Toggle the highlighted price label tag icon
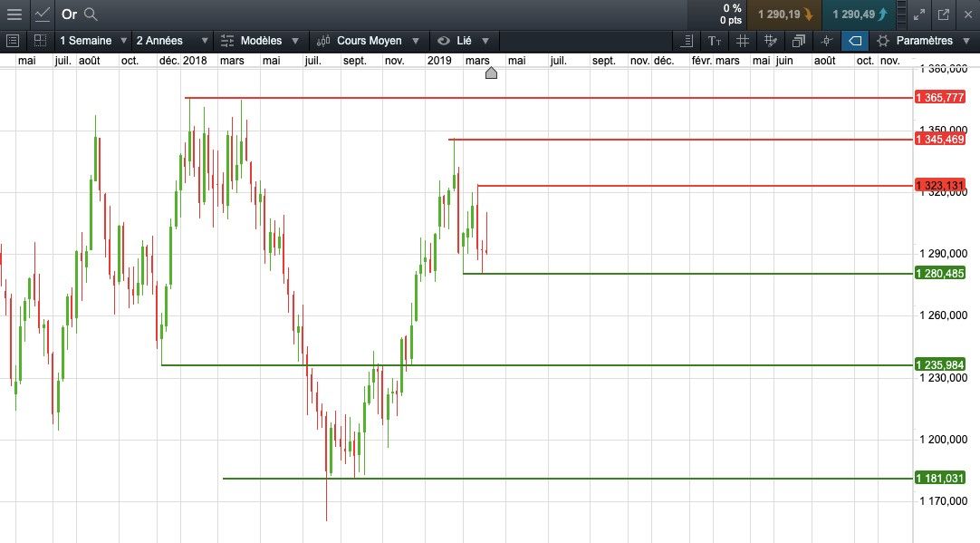 coord(855,41)
